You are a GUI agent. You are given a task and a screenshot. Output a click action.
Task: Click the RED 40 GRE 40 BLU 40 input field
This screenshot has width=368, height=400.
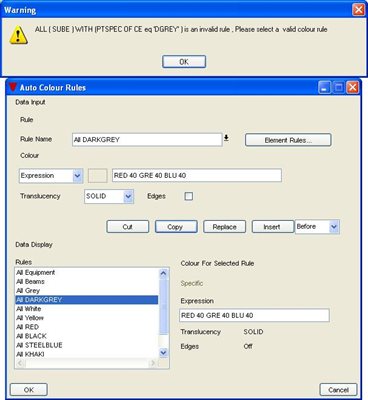click(197, 175)
